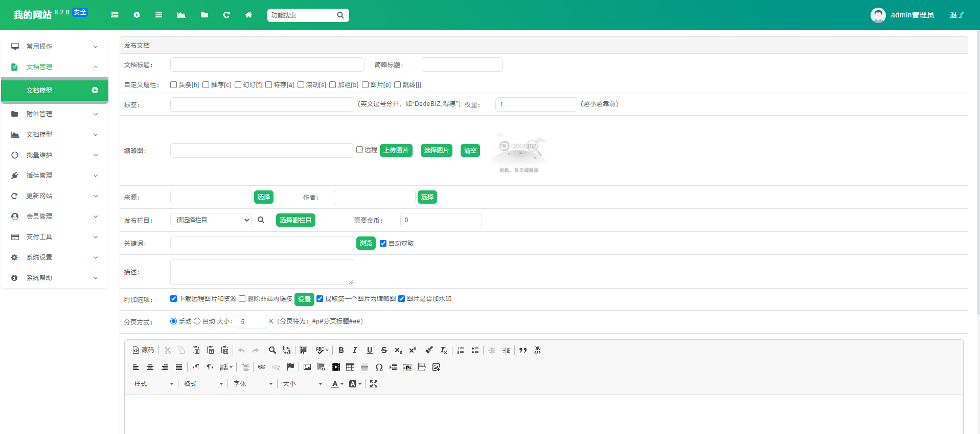Select the 自动 pagination radio button
This screenshot has width=980, height=434.
click(197, 321)
